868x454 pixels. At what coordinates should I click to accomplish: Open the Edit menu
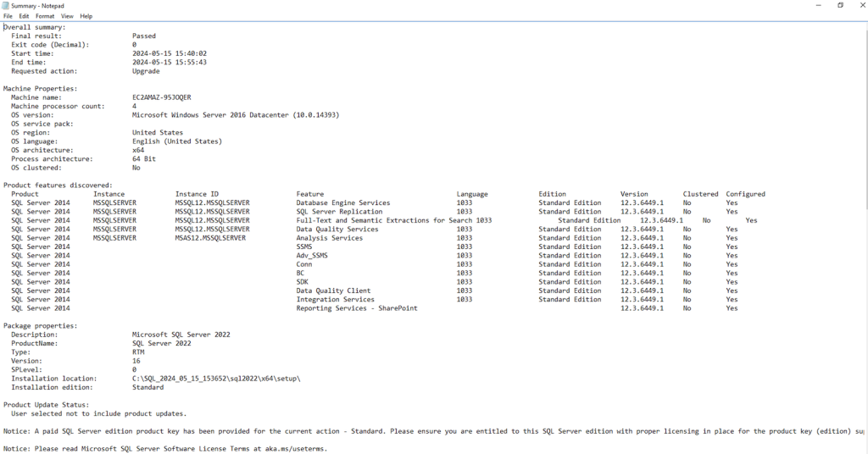(24, 16)
